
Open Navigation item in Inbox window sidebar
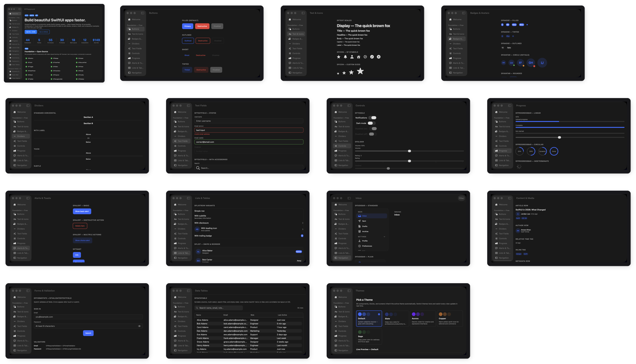(x=342, y=258)
